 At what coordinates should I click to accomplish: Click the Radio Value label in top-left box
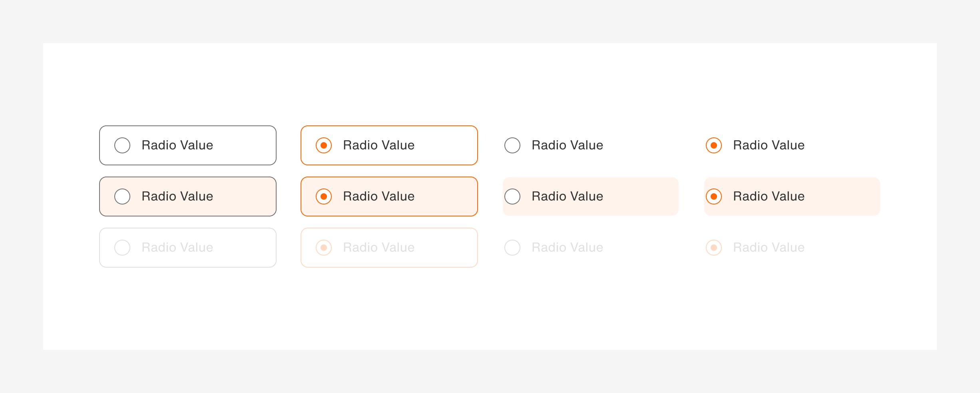point(177,145)
